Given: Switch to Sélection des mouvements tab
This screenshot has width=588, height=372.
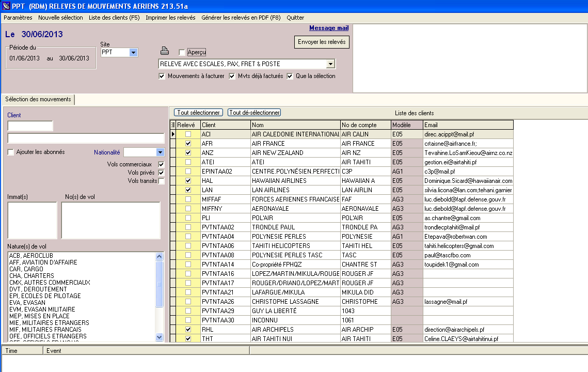Looking at the screenshot, I should click(x=38, y=99).
